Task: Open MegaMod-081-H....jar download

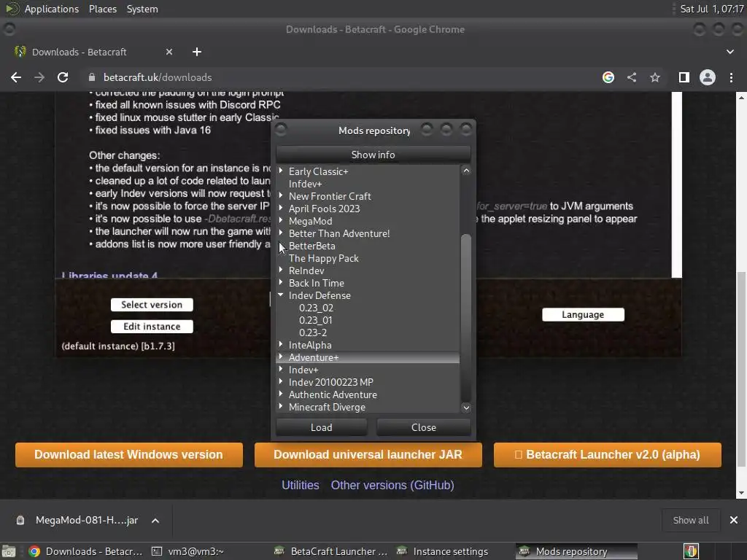Action: (x=86, y=520)
